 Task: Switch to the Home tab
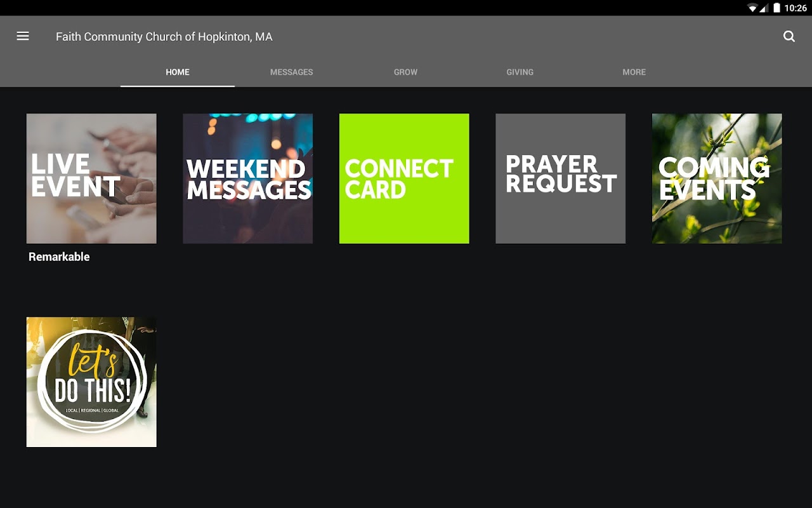[178, 72]
